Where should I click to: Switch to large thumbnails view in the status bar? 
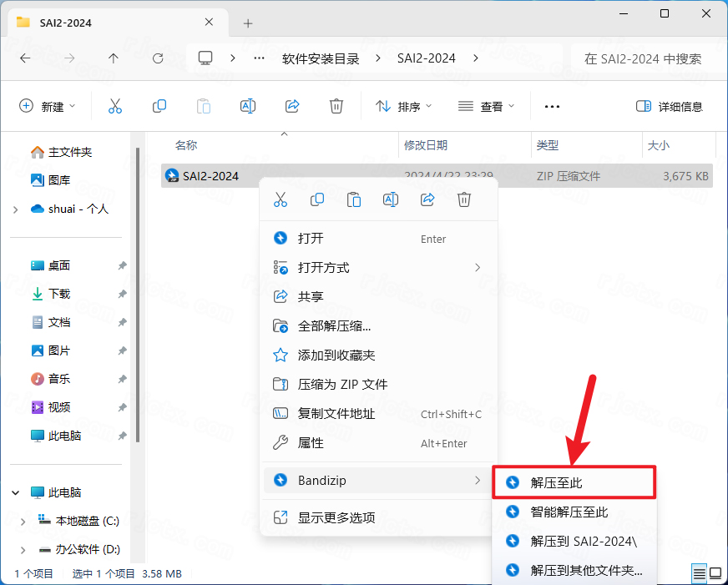coord(715,573)
